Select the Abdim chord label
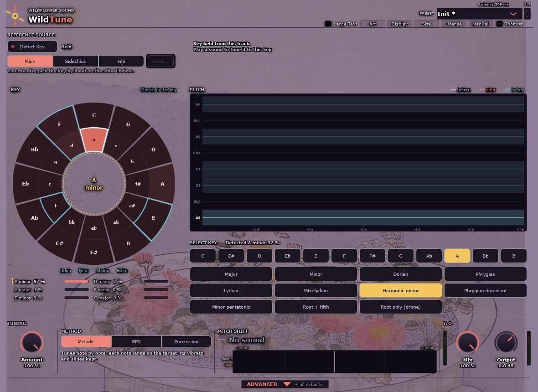The width and height of the screenshot is (538, 392). coord(103,271)
